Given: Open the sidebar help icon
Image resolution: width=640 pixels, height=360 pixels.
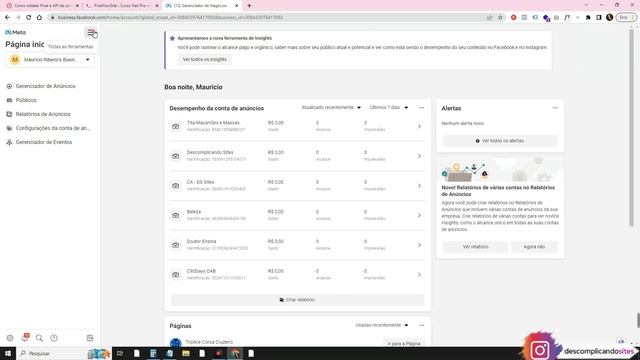Looking at the screenshot, I should 54,338.
